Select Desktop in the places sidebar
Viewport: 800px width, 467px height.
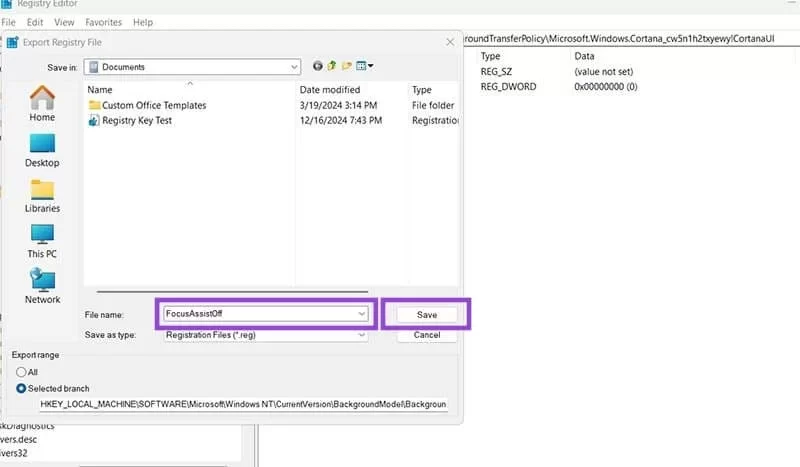pyautogui.click(x=42, y=150)
